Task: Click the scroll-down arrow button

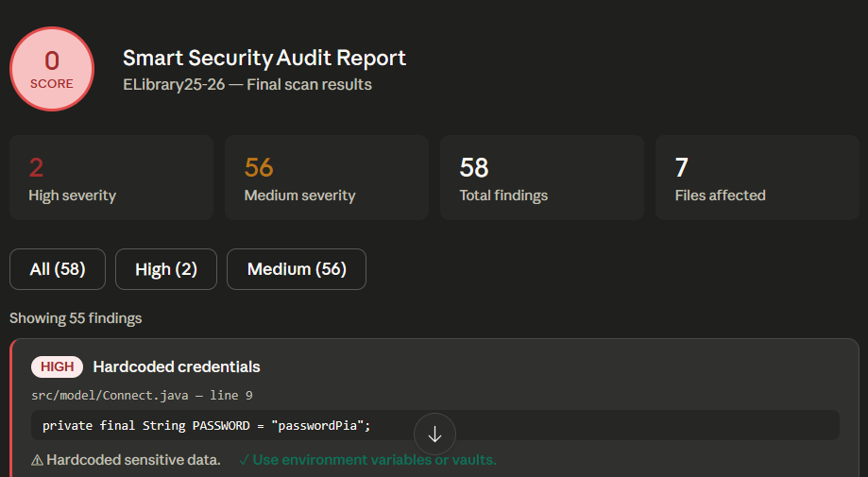Action: click(x=434, y=434)
